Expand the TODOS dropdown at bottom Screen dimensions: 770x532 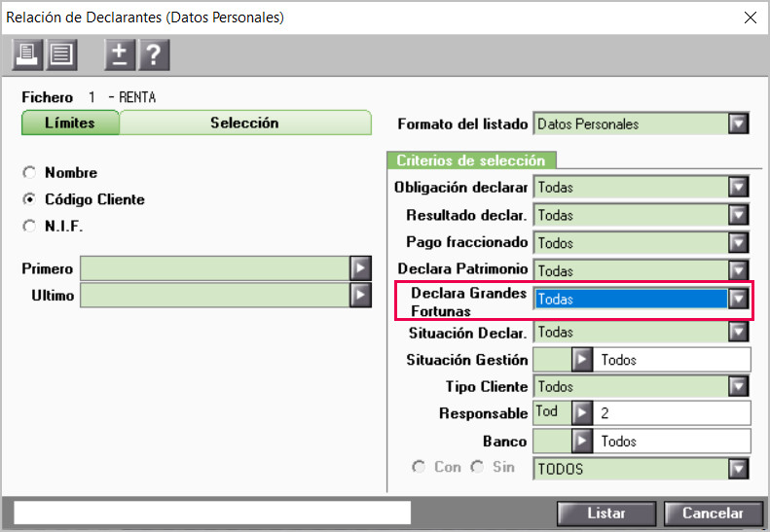click(x=738, y=469)
